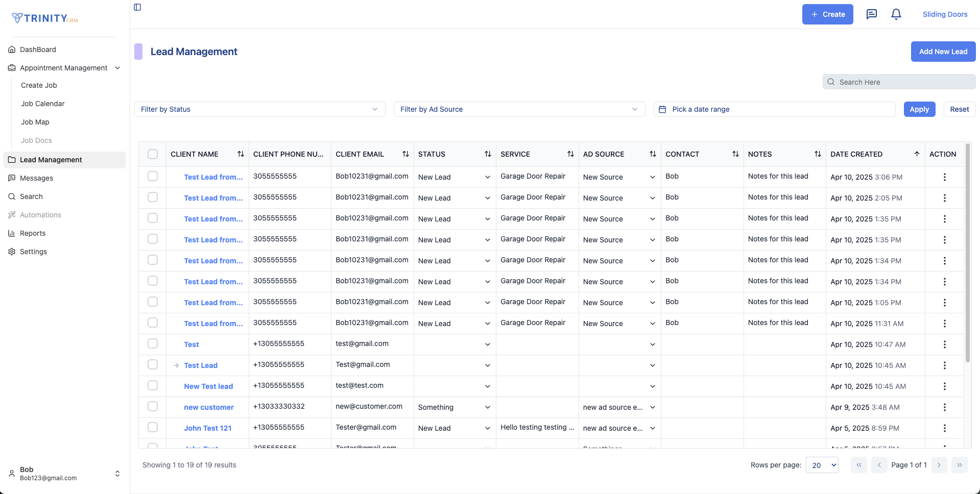Screen dimensions: 980x494
Task: Go to the last page arrow
Action: pyautogui.click(x=959, y=465)
